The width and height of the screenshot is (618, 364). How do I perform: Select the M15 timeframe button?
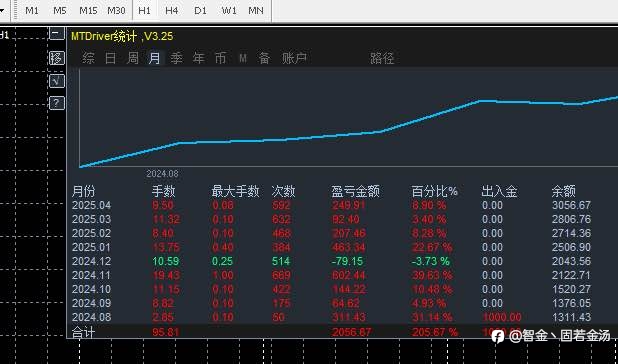point(88,11)
